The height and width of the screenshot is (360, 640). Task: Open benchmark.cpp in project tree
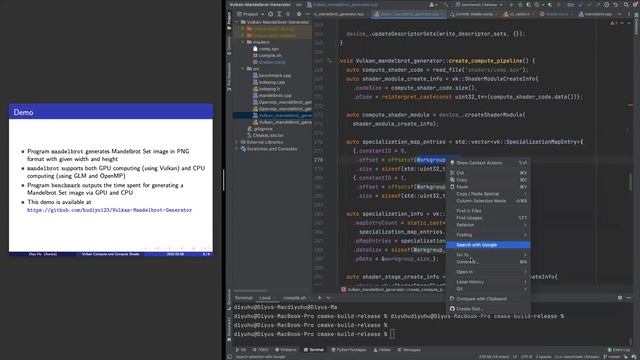(272, 76)
